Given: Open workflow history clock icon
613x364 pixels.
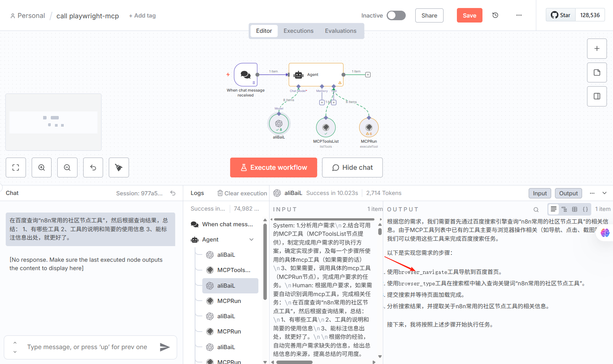Looking at the screenshot, I should (x=495, y=15).
